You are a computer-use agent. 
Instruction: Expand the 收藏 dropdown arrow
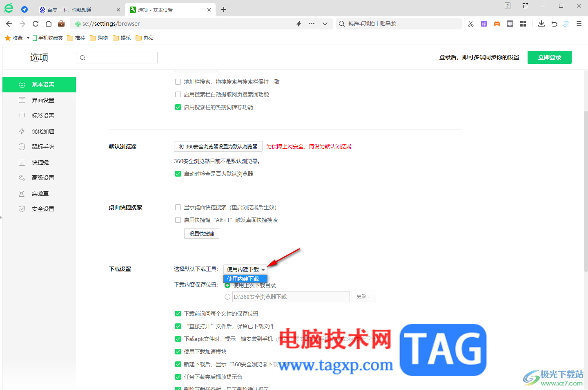point(28,38)
